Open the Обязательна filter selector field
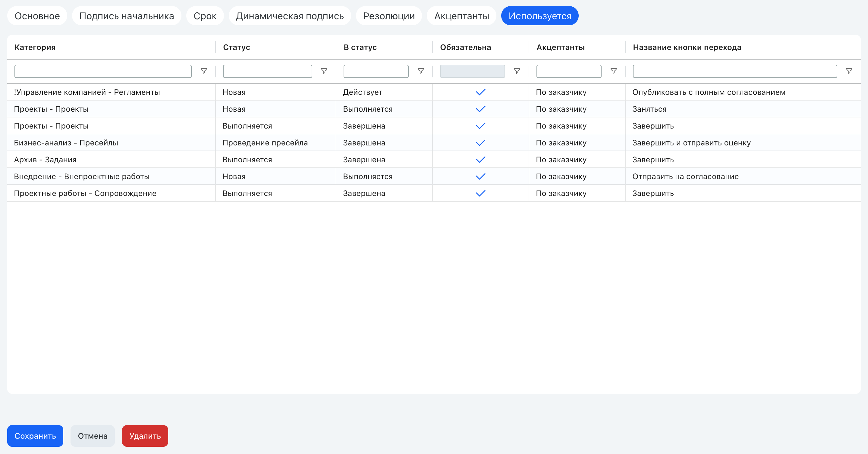This screenshot has width=868, height=454. coord(472,71)
